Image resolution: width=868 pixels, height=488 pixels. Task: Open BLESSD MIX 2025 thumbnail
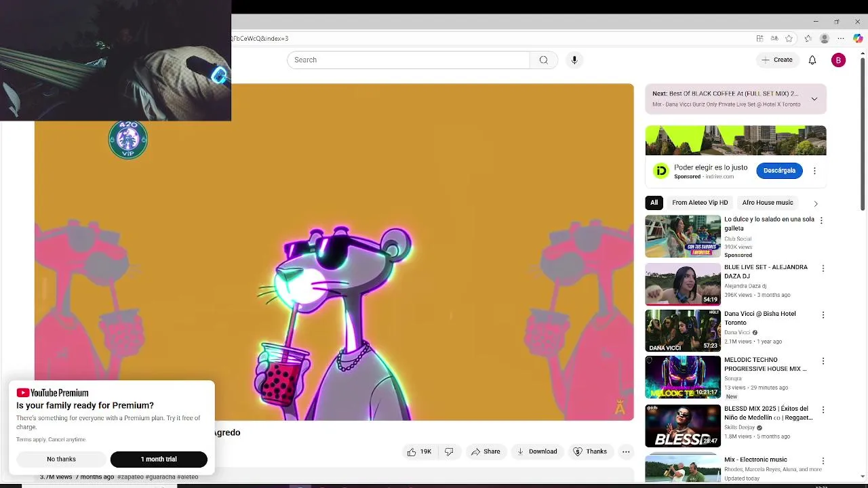click(683, 426)
